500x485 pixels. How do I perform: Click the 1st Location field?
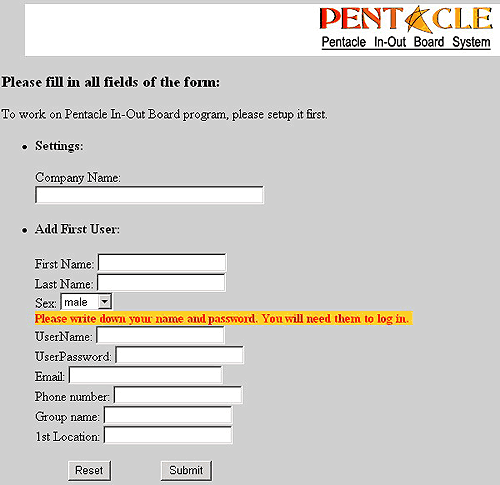tap(168, 435)
